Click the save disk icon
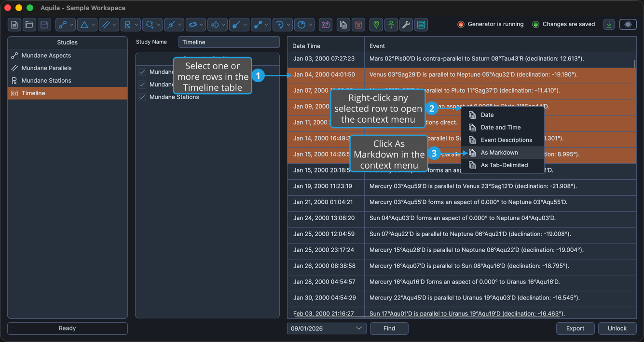Viewport: 644px width, 342px height. pos(44,25)
